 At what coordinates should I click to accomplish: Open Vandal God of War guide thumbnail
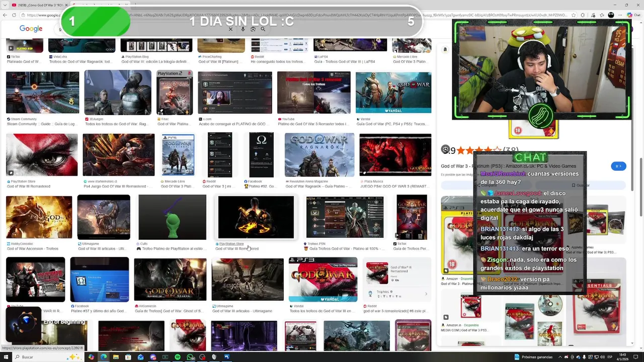tap(393, 93)
